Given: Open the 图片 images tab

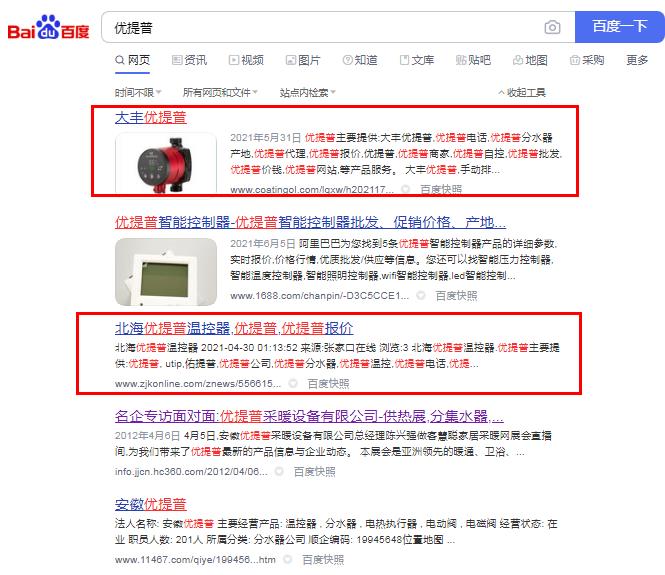Looking at the screenshot, I should coord(303,60).
